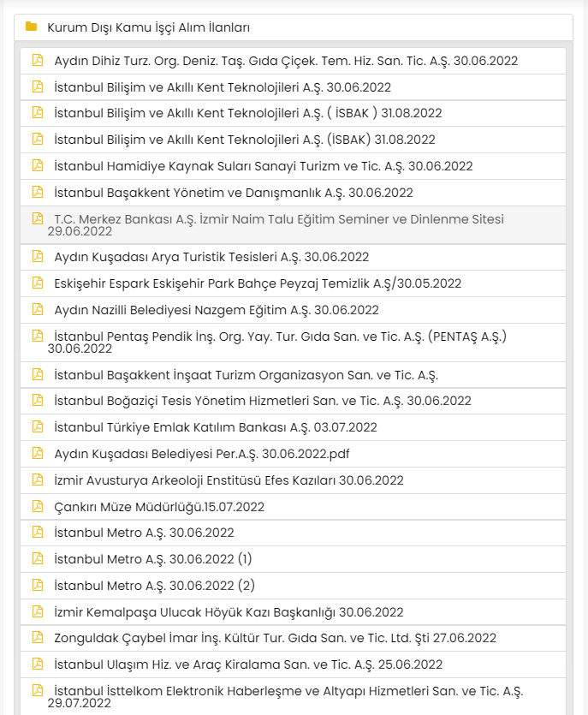
Task: Open Çankırı Müze Müdürlüğü.15.07.2022 announcement
Action: [159, 506]
